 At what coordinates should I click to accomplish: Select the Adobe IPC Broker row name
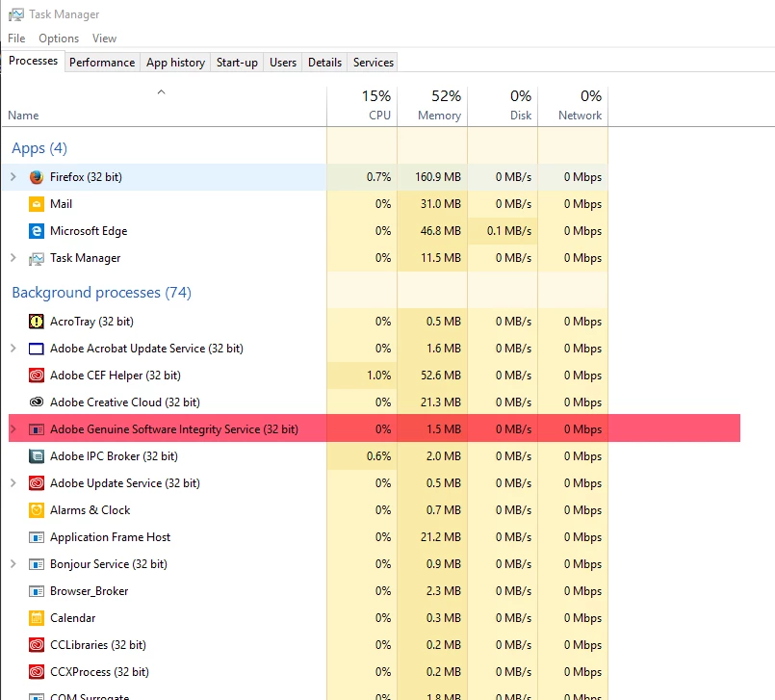coord(115,456)
